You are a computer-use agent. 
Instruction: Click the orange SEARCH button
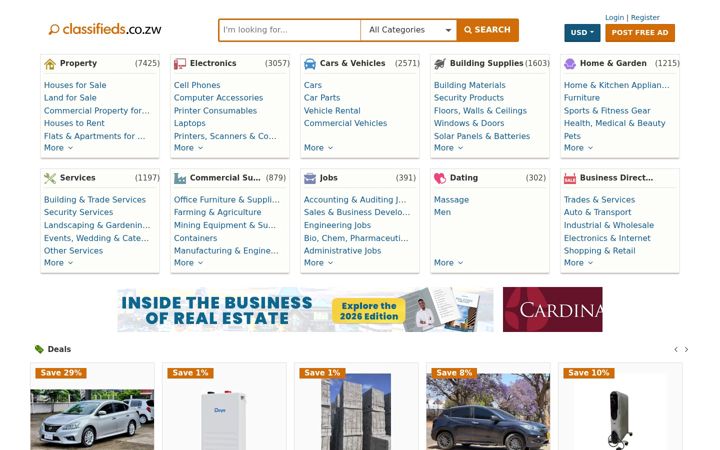[x=488, y=30]
